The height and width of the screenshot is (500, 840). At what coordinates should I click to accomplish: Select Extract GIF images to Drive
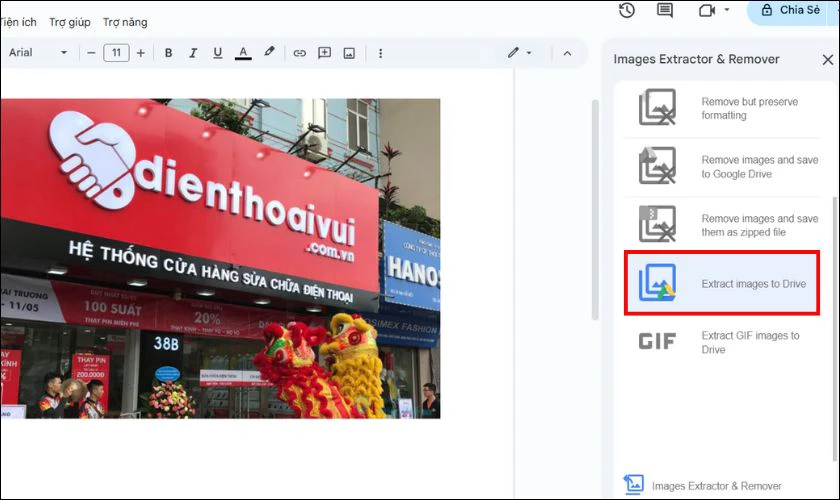[750, 342]
